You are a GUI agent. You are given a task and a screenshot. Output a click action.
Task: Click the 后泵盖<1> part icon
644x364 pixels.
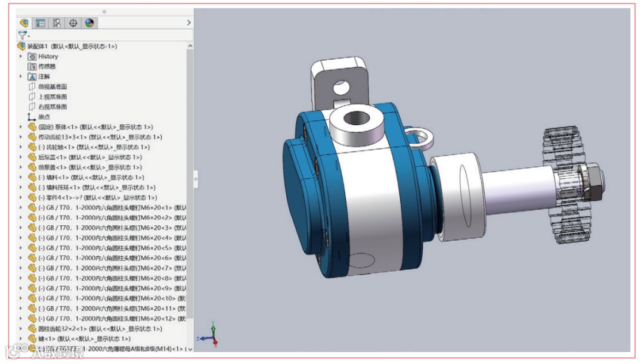point(32,157)
